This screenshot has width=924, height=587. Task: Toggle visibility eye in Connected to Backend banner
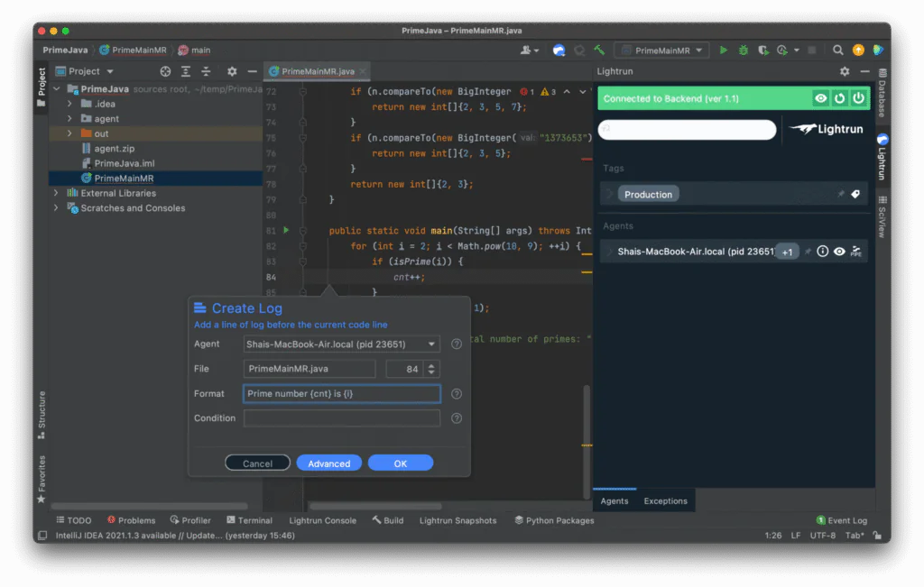(x=820, y=98)
